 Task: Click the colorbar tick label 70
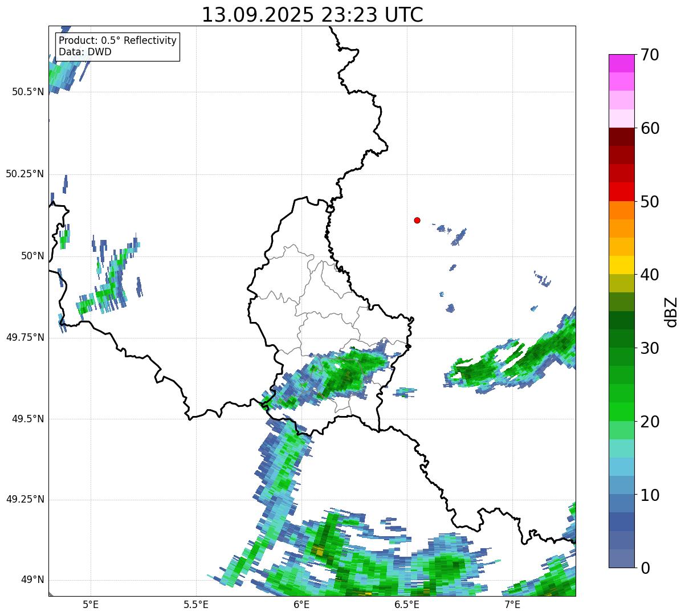pyautogui.click(x=650, y=55)
